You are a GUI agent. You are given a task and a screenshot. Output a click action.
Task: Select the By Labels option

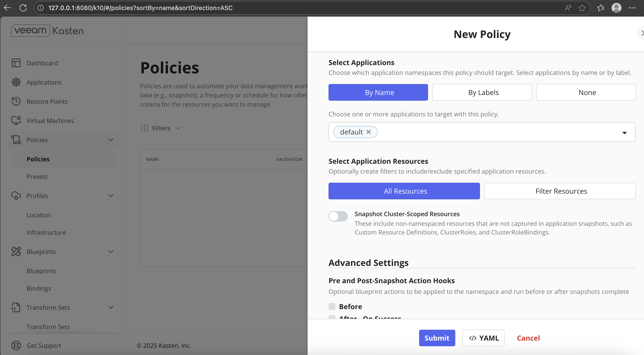point(482,92)
